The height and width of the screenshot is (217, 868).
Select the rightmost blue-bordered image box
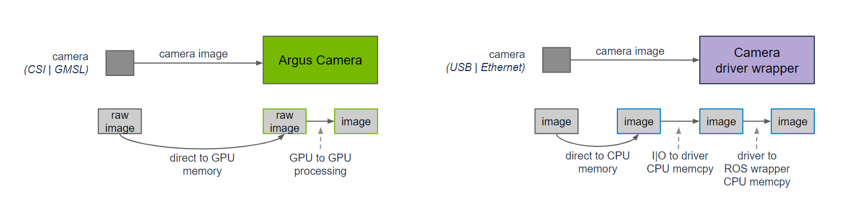pos(793,122)
